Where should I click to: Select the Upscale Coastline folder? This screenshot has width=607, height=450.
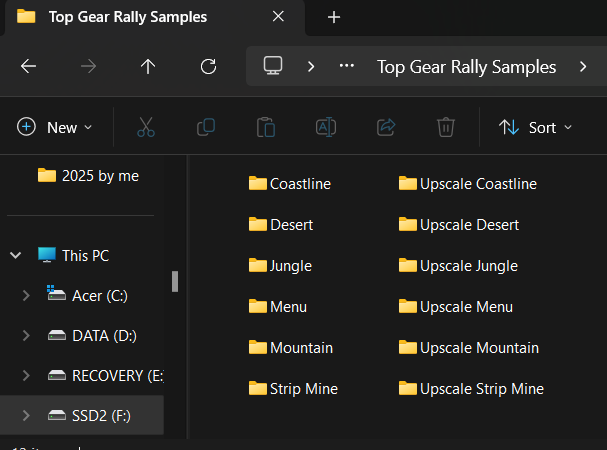click(468, 184)
